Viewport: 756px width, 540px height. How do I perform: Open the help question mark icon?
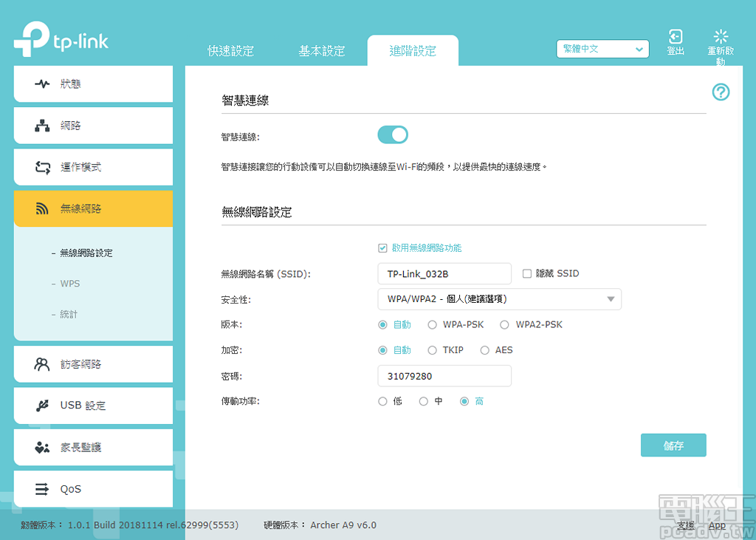(x=721, y=92)
